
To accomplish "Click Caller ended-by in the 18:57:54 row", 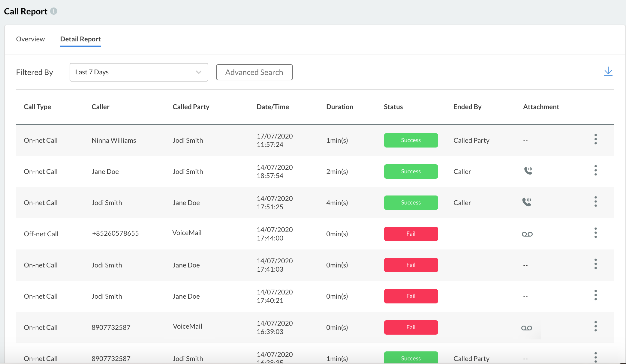I will (462, 172).
